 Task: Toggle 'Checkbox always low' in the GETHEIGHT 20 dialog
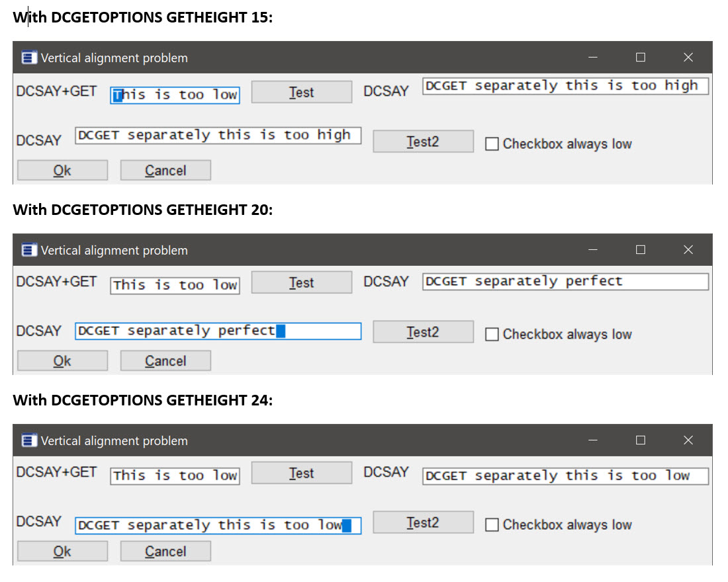[492, 335]
